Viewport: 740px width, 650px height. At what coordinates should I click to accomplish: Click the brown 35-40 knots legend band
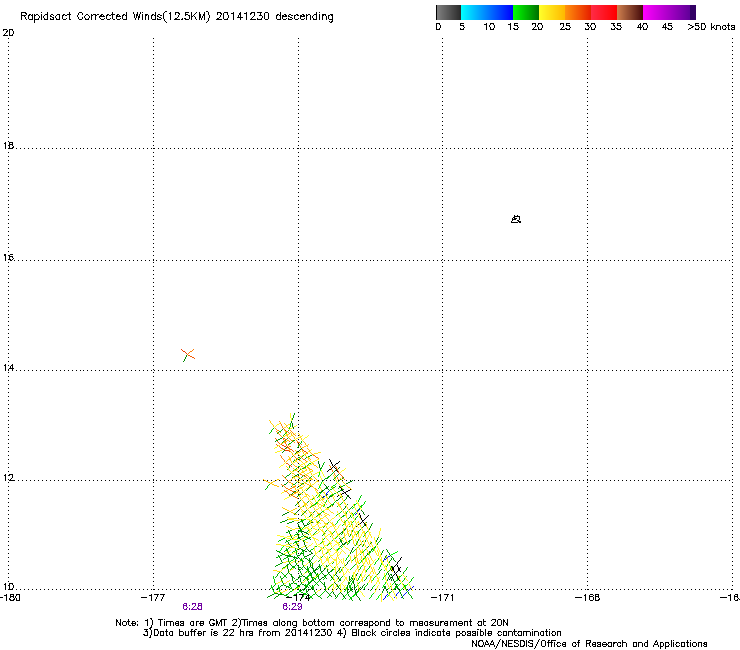click(x=630, y=12)
